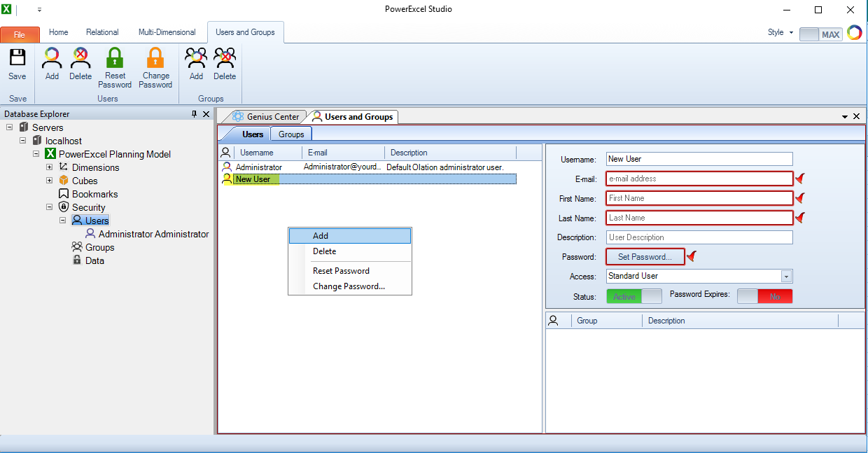This screenshot has width=868, height=453.
Task: Click the Data lock icon in tree
Action: [77, 260]
